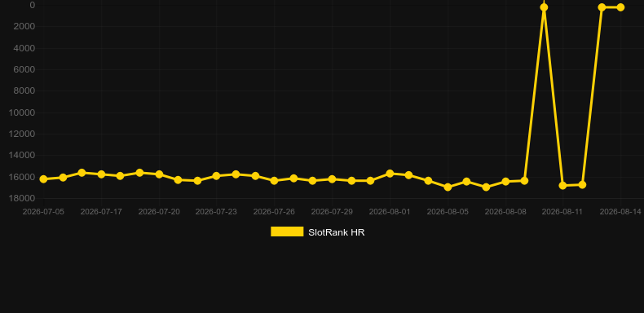Click the x-axis label 2026-08-05
The height and width of the screenshot is (313, 644).
(x=448, y=212)
